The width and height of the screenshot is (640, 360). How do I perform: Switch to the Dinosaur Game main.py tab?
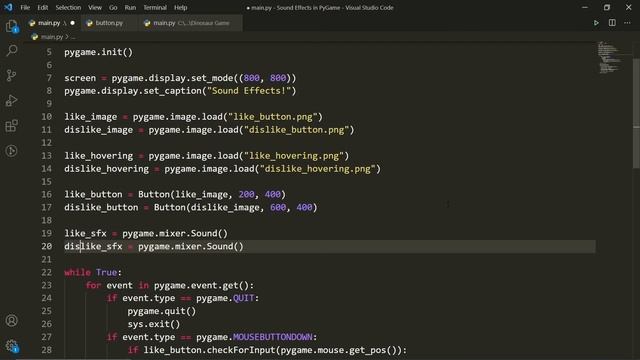(x=190, y=23)
